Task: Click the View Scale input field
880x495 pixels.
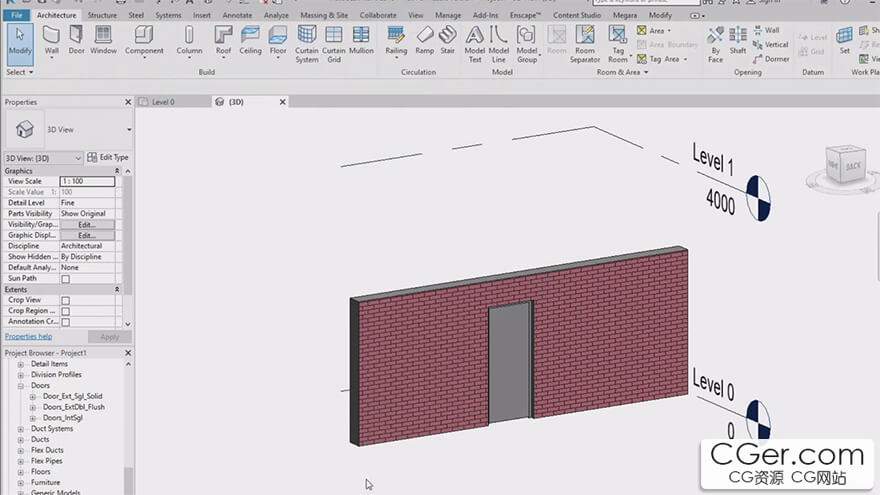Action: pos(87,181)
